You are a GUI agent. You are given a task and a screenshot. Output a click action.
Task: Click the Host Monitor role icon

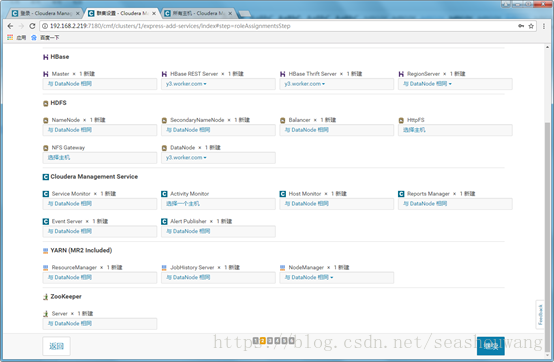pyautogui.click(x=282, y=194)
